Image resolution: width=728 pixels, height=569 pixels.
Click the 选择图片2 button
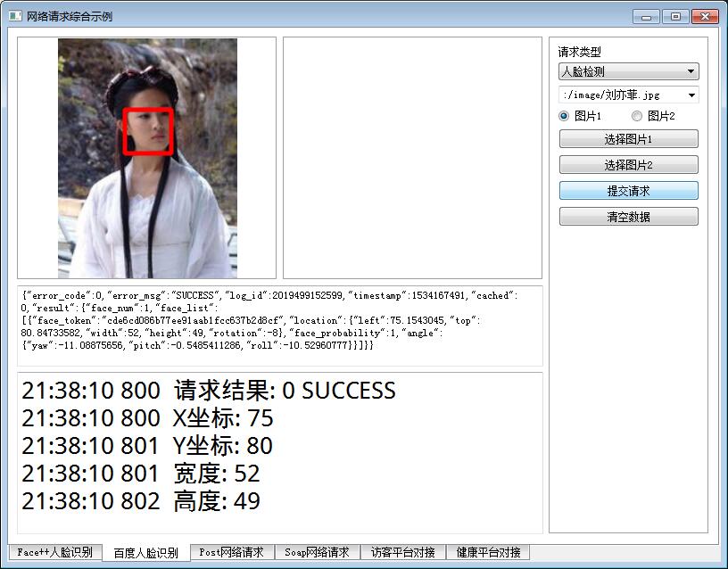629,165
